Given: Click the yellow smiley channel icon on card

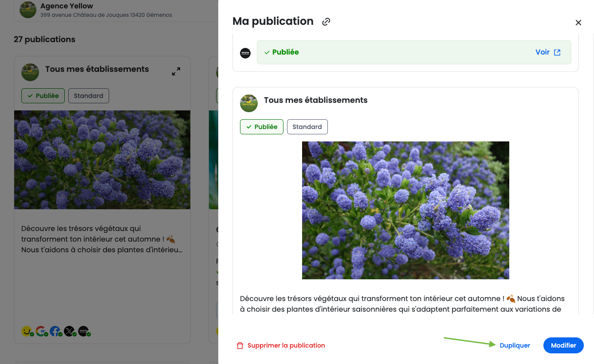Looking at the screenshot, I should pos(27,331).
